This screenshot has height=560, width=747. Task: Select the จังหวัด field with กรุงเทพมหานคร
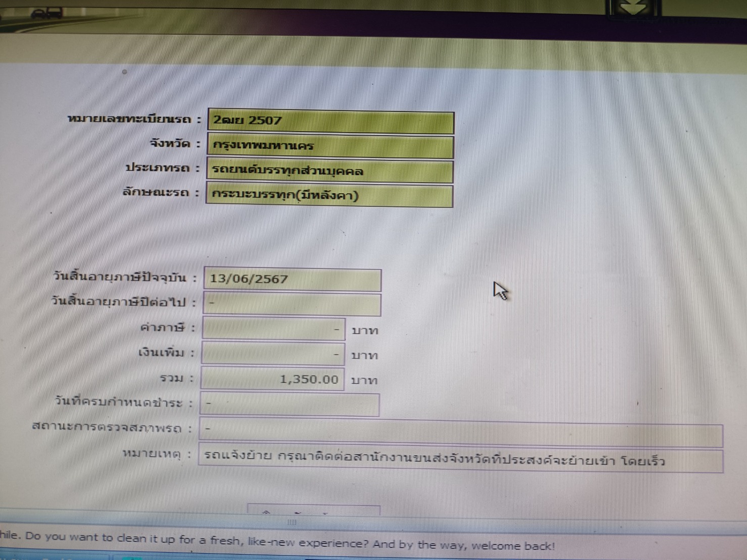[331, 147]
